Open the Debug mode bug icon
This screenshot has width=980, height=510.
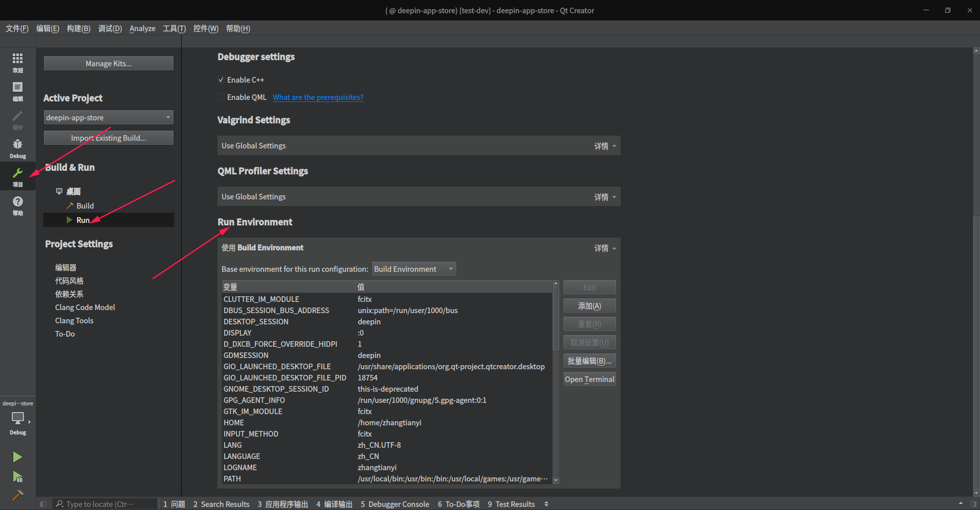pos(17,148)
